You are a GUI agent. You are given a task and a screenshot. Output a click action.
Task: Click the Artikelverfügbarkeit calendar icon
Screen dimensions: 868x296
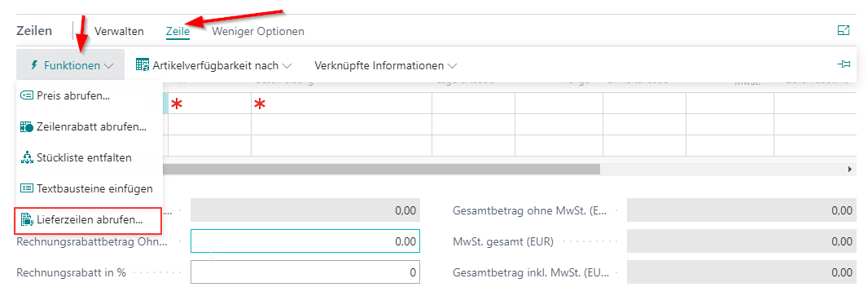[x=142, y=65]
